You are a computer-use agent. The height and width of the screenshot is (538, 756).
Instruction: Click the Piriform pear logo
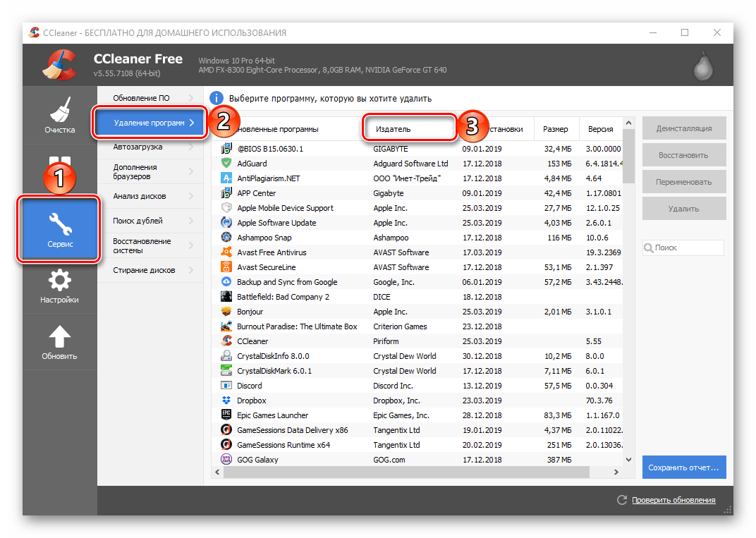[702, 66]
